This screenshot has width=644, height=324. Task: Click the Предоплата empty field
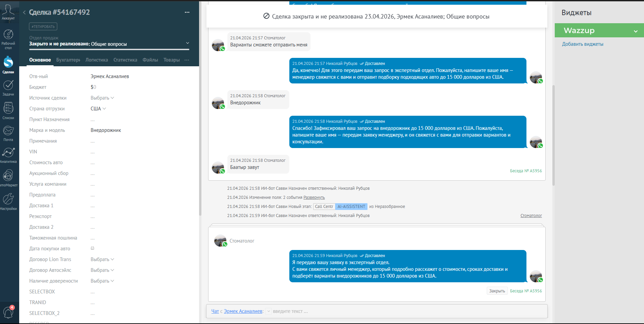[93, 195]
